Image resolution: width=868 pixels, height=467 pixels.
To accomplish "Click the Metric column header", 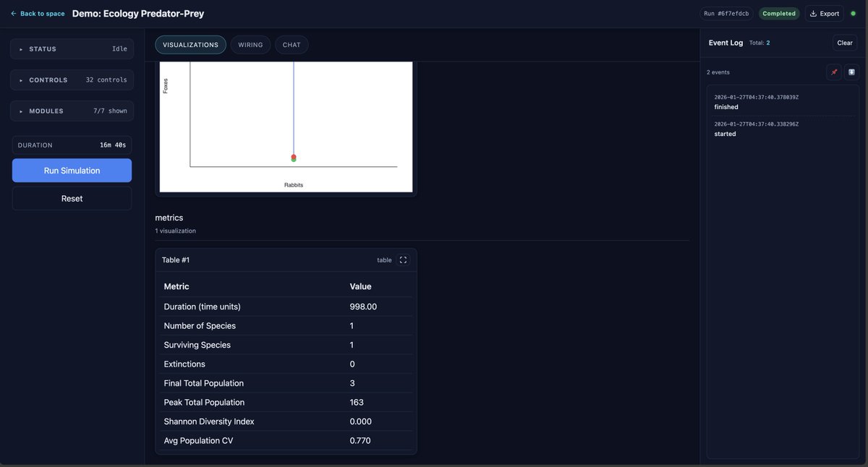I will click(176, 286).
